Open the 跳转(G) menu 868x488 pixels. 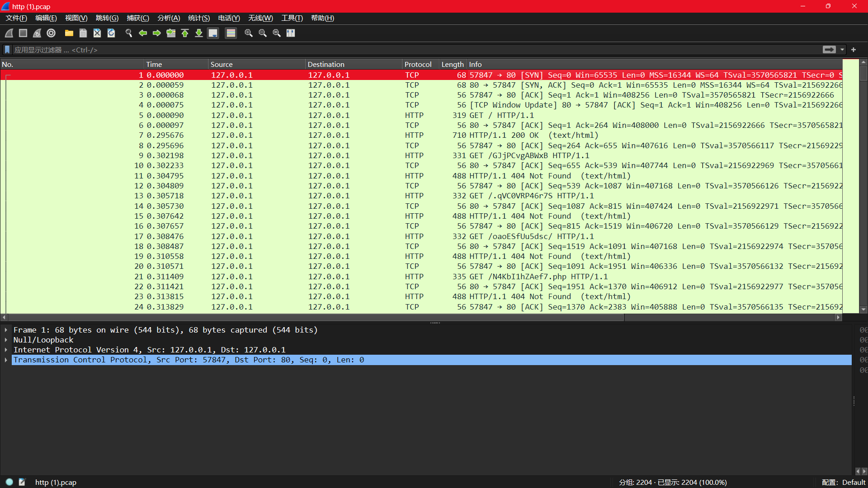point(107,18)
